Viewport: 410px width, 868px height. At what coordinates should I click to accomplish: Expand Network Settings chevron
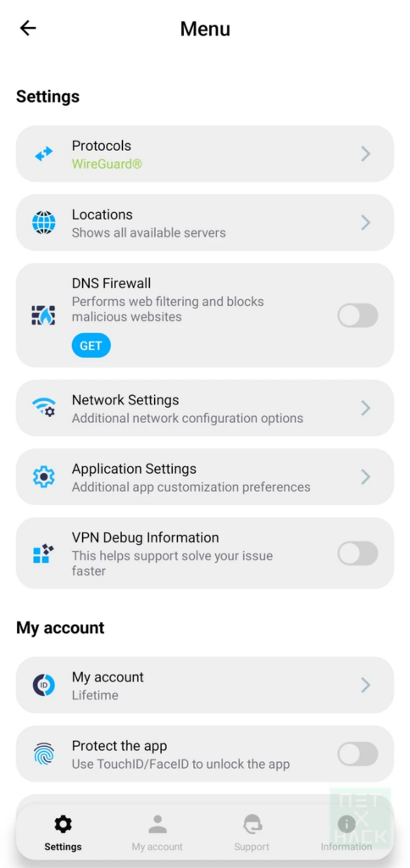[366, 408]
